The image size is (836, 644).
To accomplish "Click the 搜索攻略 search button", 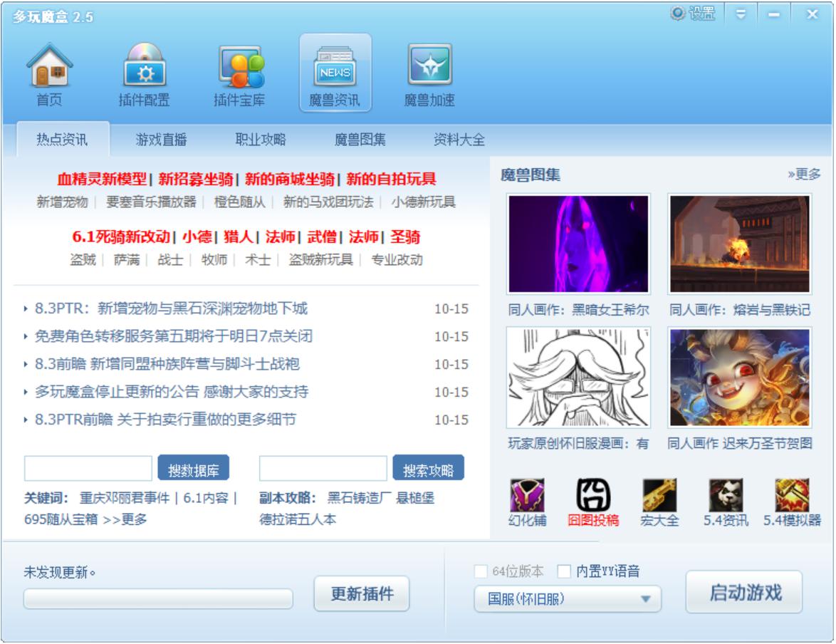I will (x=428, y=468).
